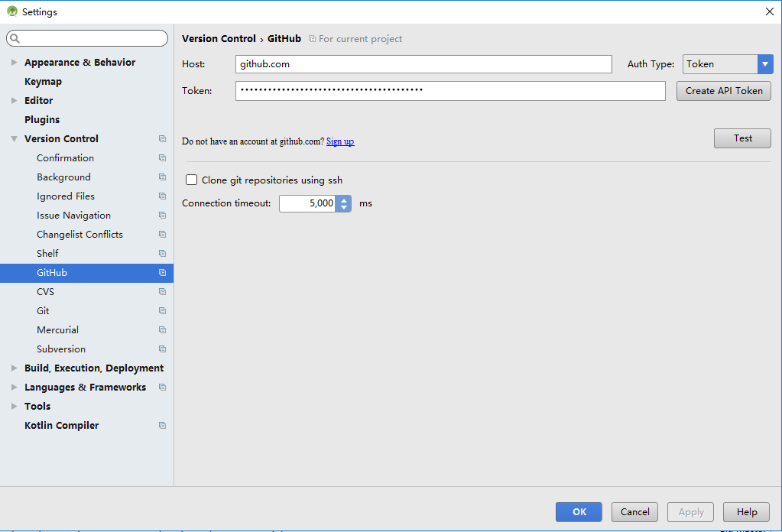Expand the Editor section
782x532 pixels.
14,100
